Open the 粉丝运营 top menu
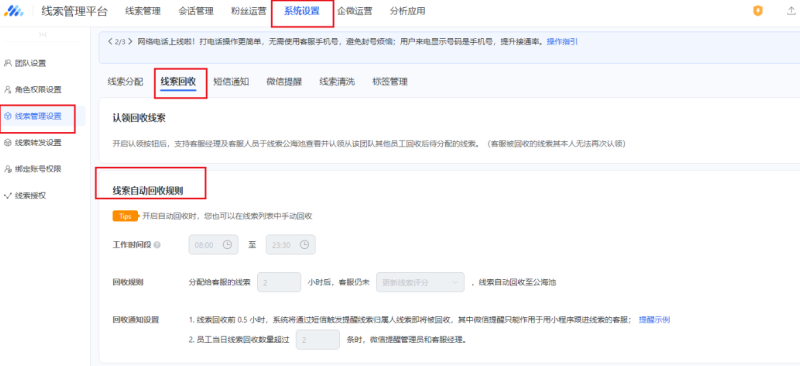Viewport: 800px width, 366px height. pos(248,11)
